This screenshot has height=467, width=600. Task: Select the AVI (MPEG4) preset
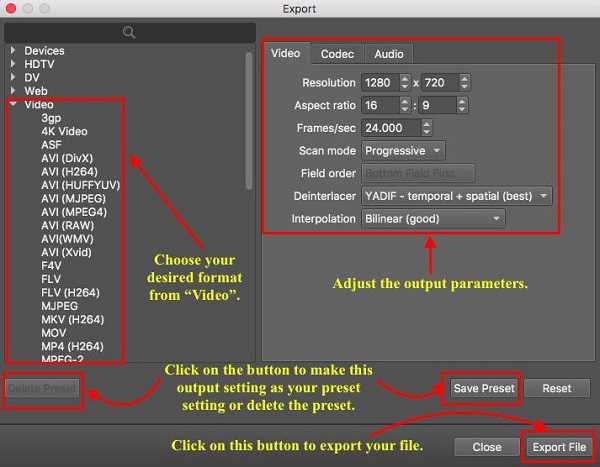(74, 212)
